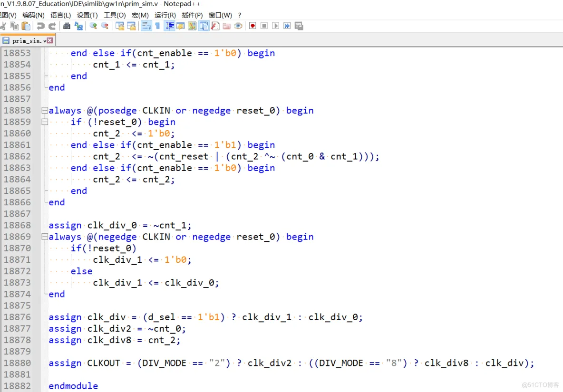Click the else keyword on line 18872

[x=81, y=271]
